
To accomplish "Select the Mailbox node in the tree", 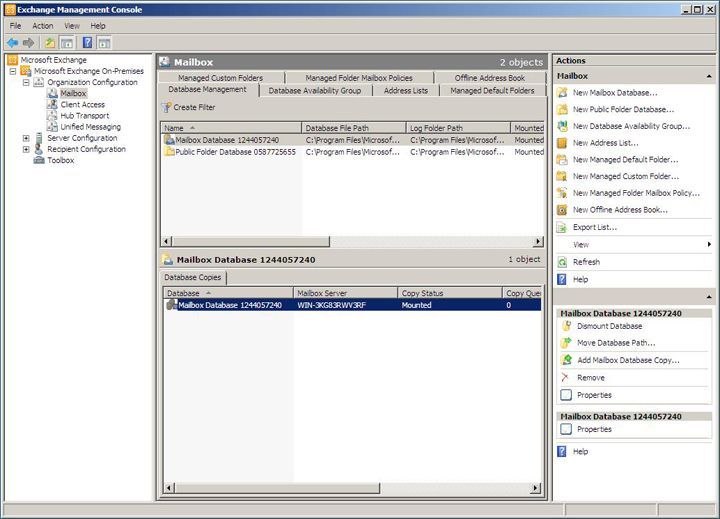I will coord(73,93).
